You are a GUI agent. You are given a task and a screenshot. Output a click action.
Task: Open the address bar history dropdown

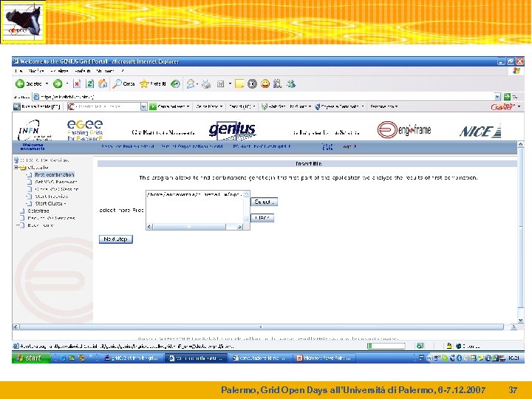tap(497, 97)
